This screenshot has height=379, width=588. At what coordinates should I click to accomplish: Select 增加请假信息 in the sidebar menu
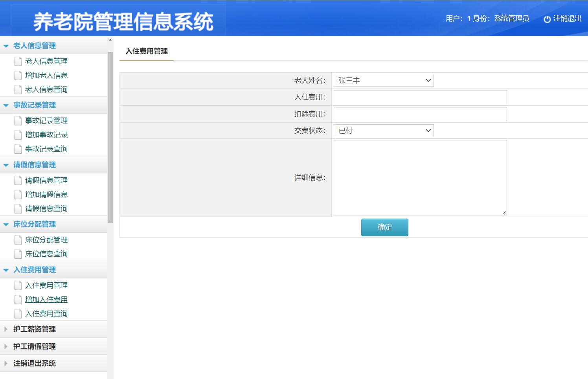point(46,194)
